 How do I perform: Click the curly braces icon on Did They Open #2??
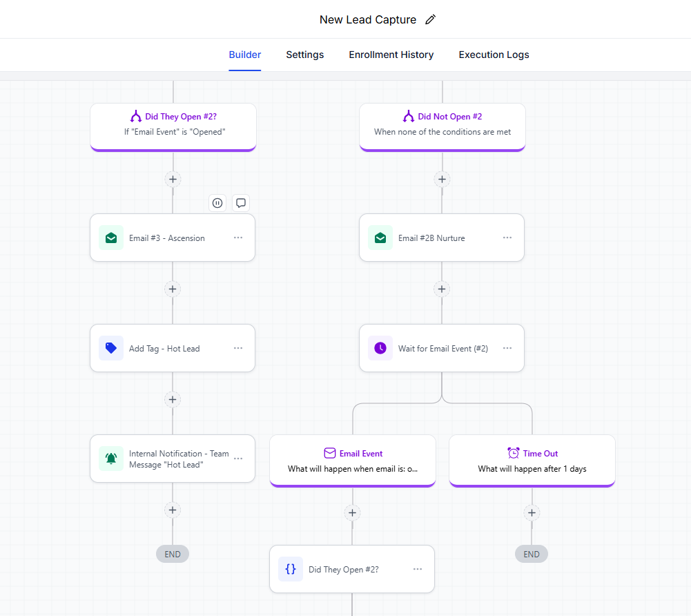click(291, 569)
